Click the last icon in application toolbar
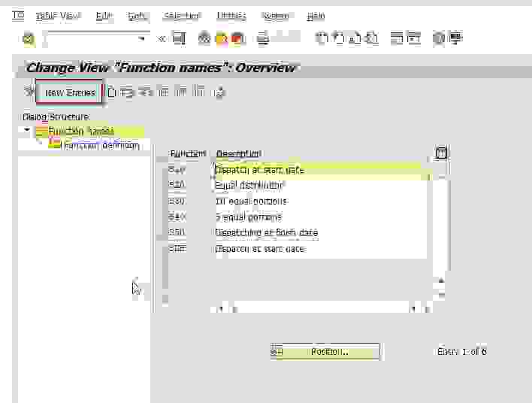532x403 pixels. (x=220, y=92)
